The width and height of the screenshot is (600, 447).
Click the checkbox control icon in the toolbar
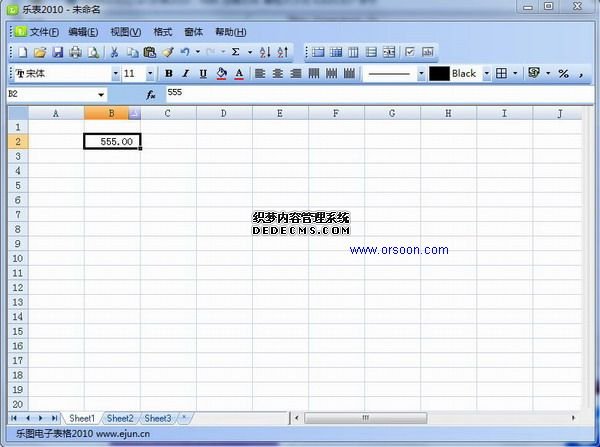pos(410,52)
